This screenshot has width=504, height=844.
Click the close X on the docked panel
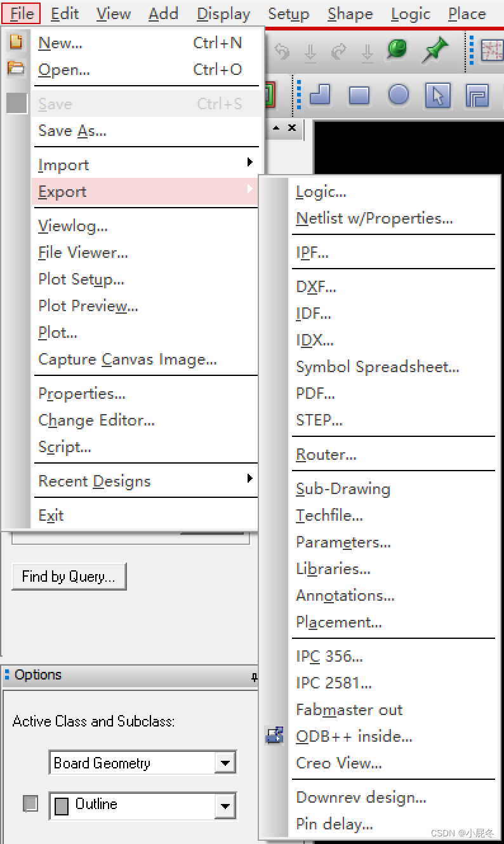(291, 128)
